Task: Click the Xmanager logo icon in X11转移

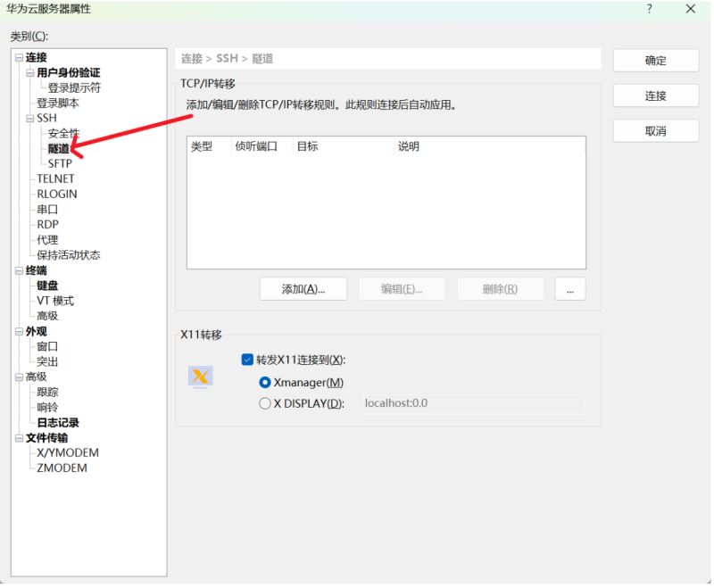Action: [200, 377]
